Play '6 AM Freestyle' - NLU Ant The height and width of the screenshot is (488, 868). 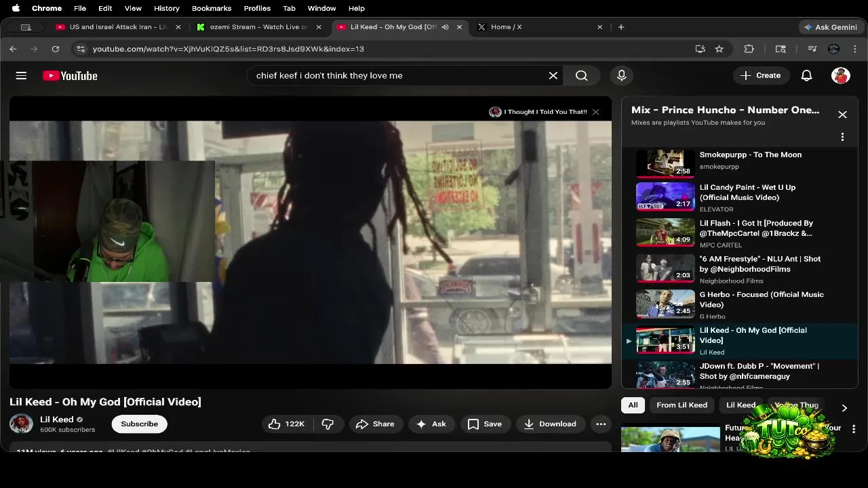[x=739, y=270]
